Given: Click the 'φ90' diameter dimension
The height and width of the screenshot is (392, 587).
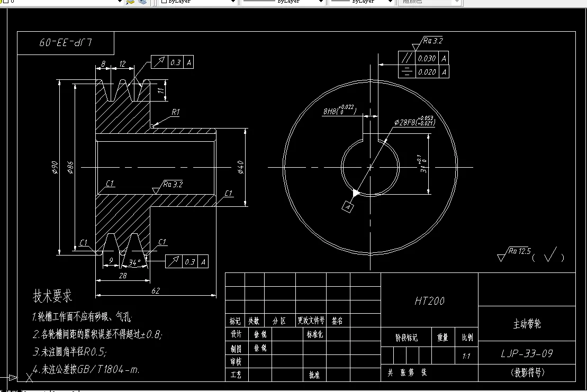Looking at the screenshot, I should (55, 167).
